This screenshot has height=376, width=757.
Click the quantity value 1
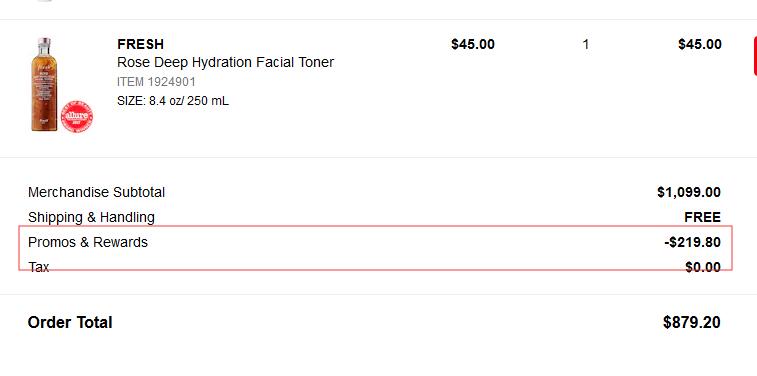point(586,45)
